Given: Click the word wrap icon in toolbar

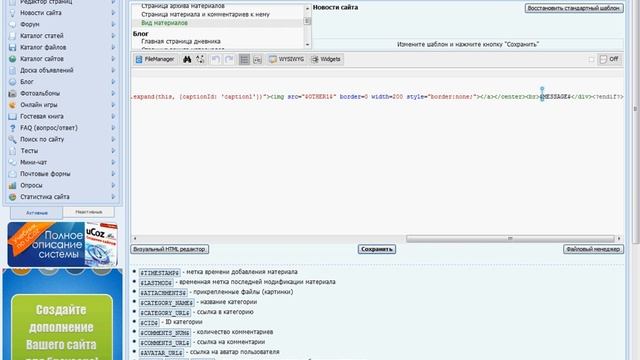Looking at the screenshot, I should point(257,59).
